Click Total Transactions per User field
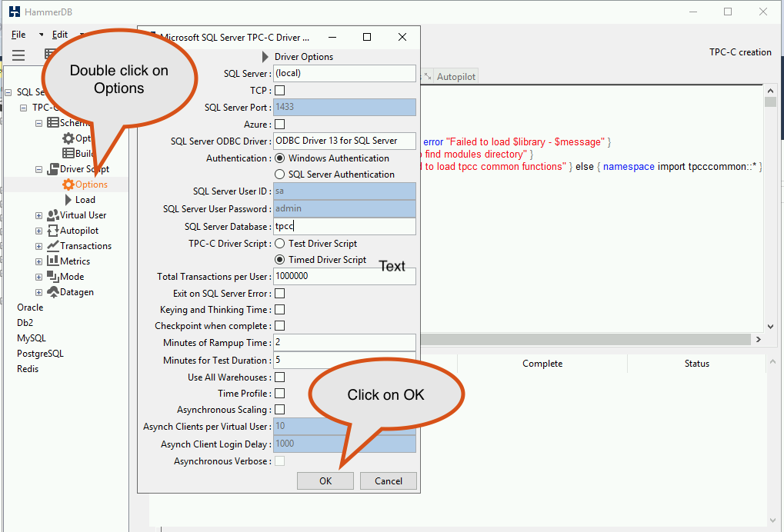 point(345,276)
